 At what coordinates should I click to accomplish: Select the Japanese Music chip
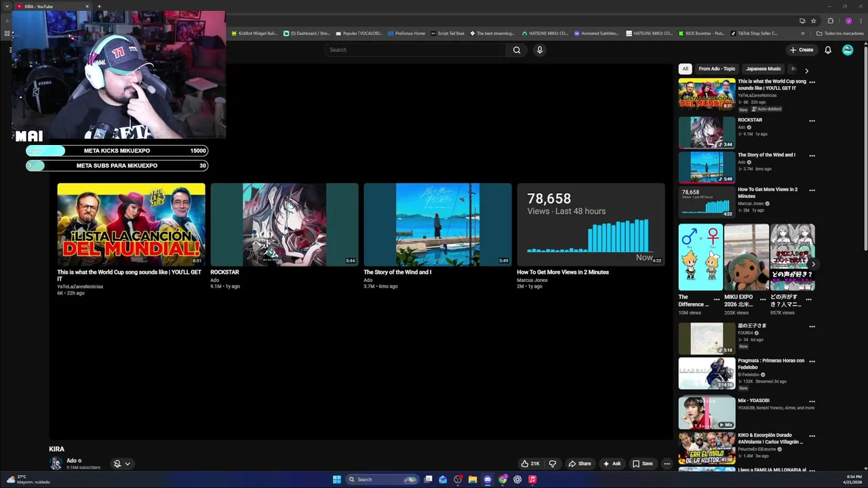(764, 68)
